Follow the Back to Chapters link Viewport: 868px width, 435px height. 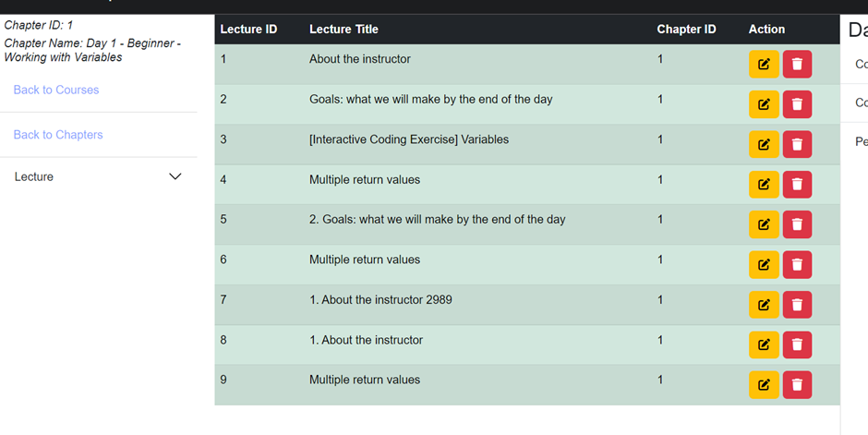pos(58,135)
